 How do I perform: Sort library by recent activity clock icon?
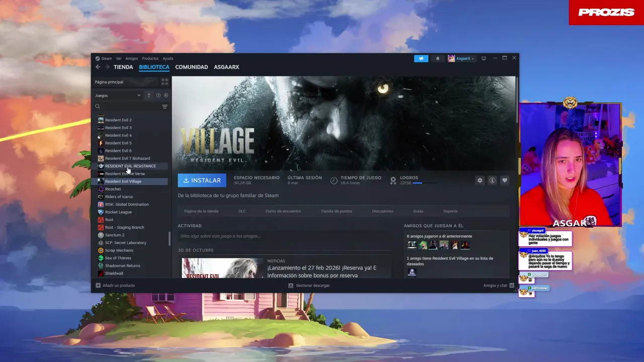tap(158, 96)
